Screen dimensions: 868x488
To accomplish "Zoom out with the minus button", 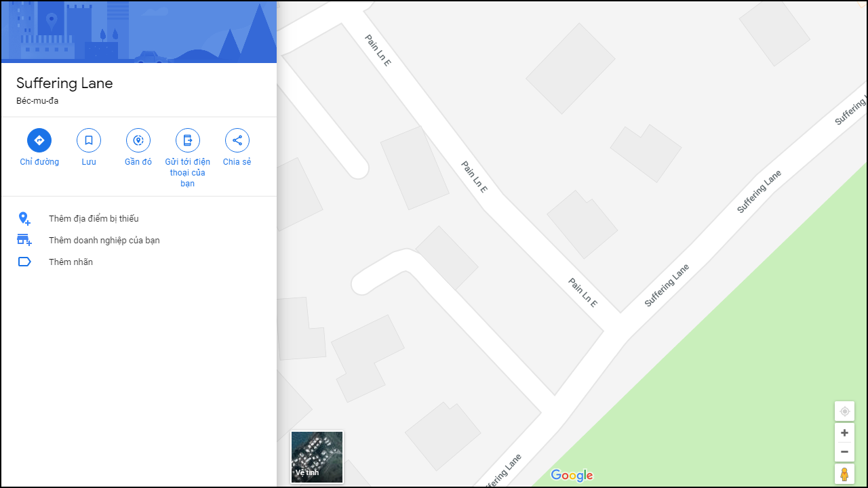I will [844, 451].
